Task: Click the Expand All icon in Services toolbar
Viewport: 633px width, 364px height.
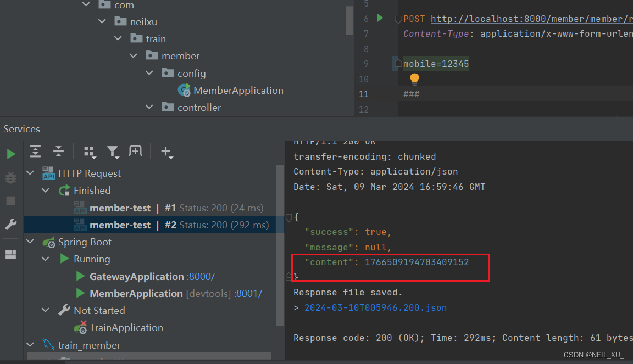Action: (35, 152)
